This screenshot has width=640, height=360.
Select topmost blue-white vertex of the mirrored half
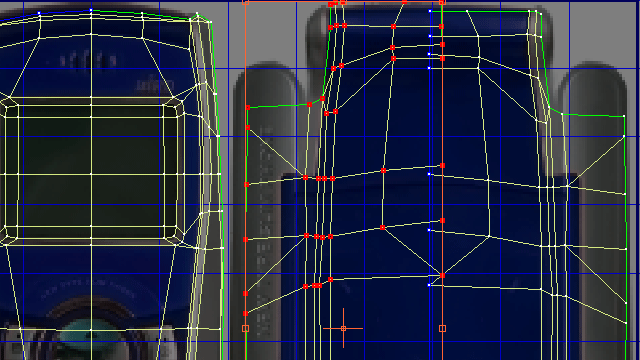click(430, 11)
